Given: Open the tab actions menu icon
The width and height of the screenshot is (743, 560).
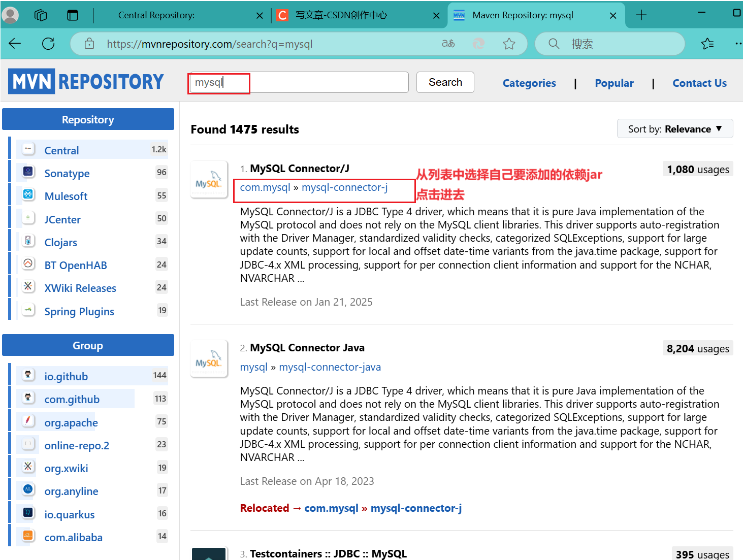Looking at the screenshot, I should click(x=73, y=15).
